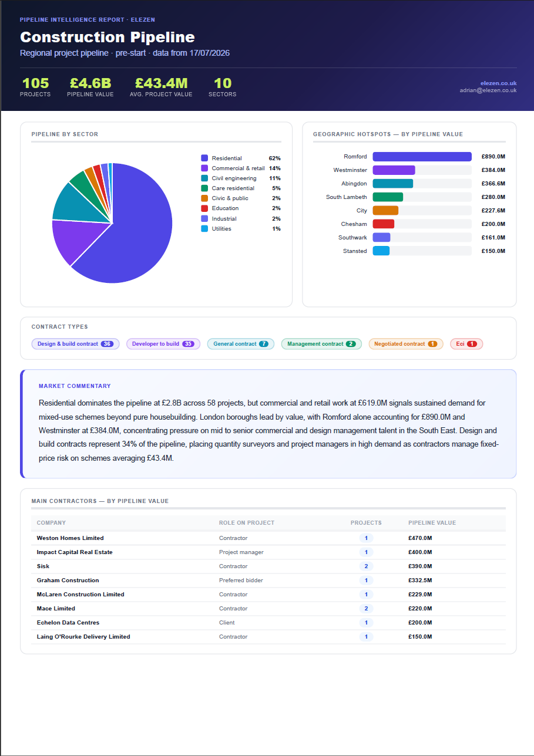Click the £366.6M Abingdon value label

coord(493,184)
